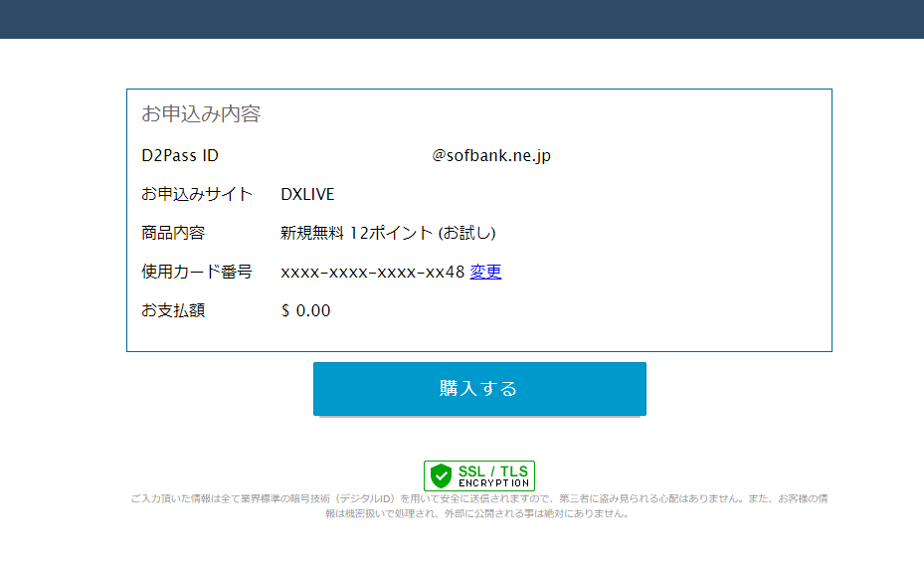Click the お支払額 label
The height and width of the screenshot is (566, 924).
pyautogui.click(x=173, y=310)
